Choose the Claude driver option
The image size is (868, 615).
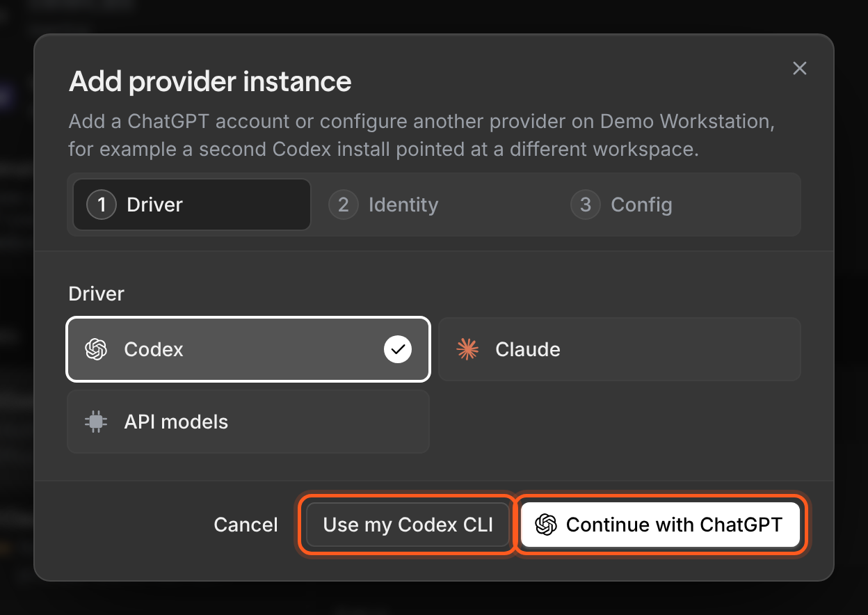pyautogui.click(x=620, y=349)
